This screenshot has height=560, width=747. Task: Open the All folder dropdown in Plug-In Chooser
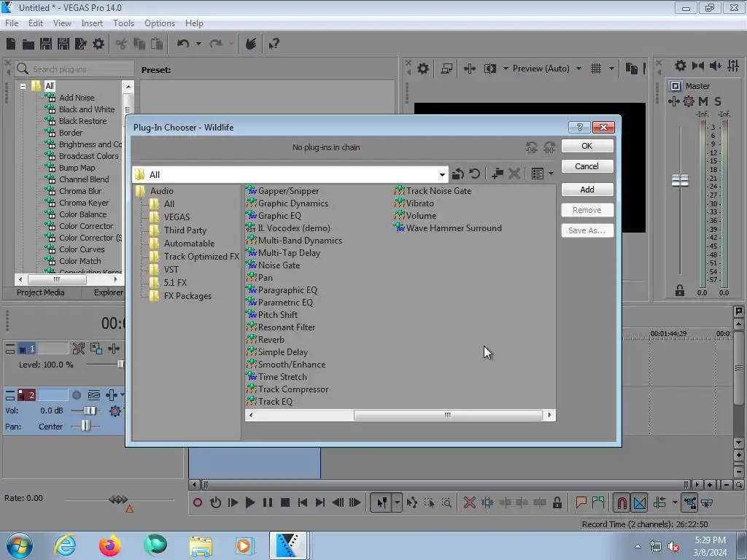[x=442, y=175]
